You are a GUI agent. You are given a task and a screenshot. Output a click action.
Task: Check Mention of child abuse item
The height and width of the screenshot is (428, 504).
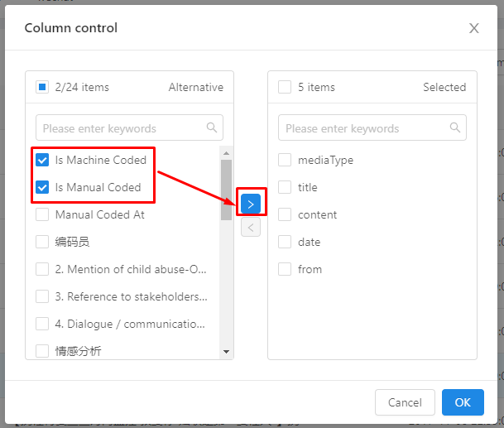(42, 269)
